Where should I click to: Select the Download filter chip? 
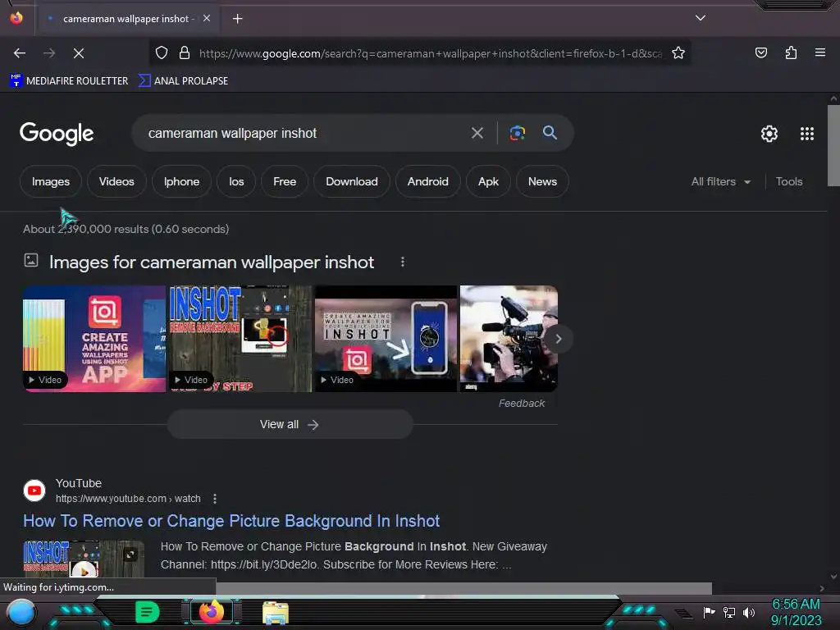click(x=351, y=181)
